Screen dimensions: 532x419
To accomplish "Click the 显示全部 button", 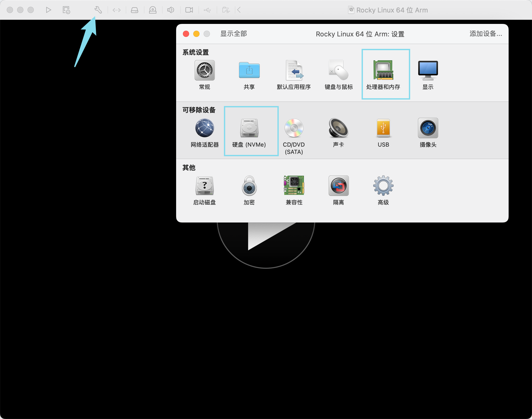I will coord(234,34).
